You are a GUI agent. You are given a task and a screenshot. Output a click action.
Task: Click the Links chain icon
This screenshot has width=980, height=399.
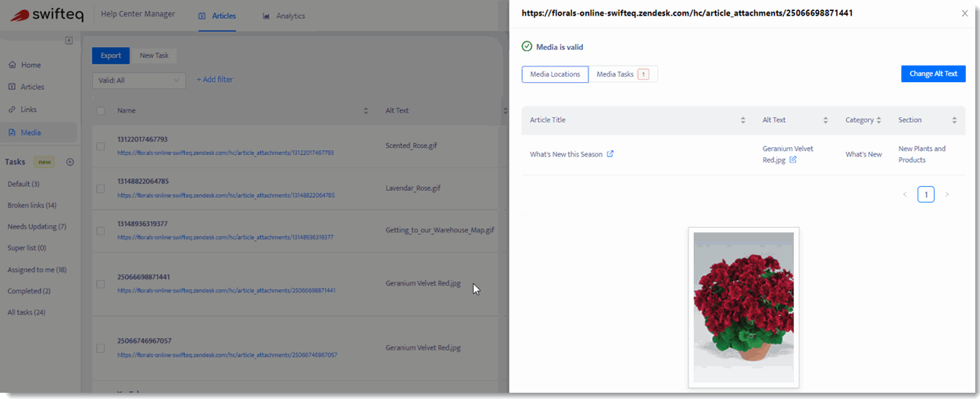(x=12, y=110)
